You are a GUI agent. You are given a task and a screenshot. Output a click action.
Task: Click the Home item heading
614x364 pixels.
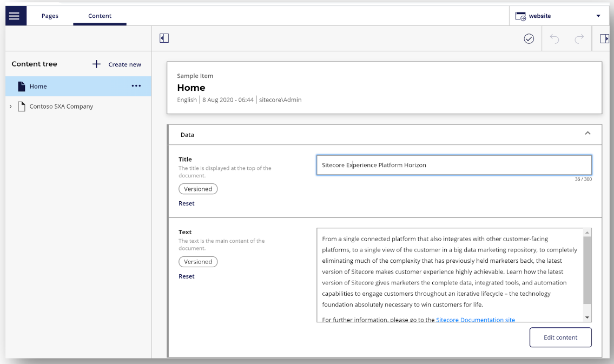(191, 88)
